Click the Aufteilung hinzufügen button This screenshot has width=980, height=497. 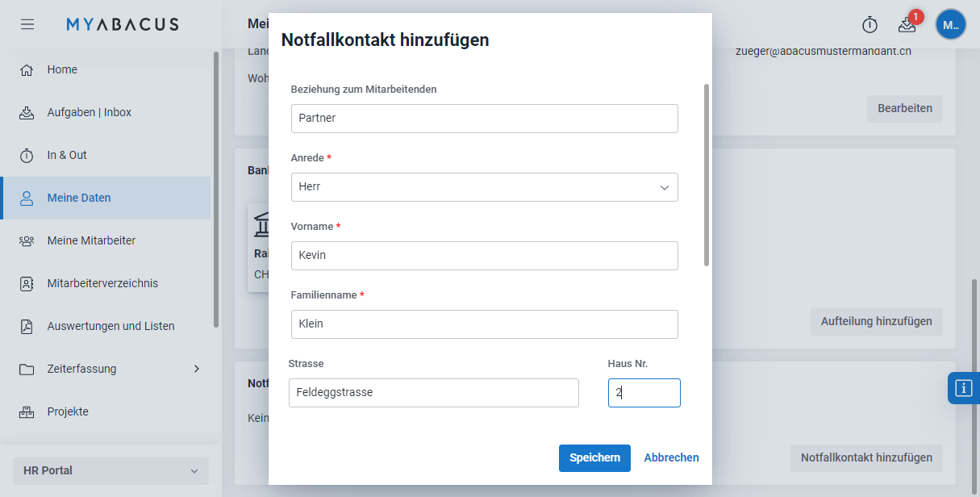(877, 322)
